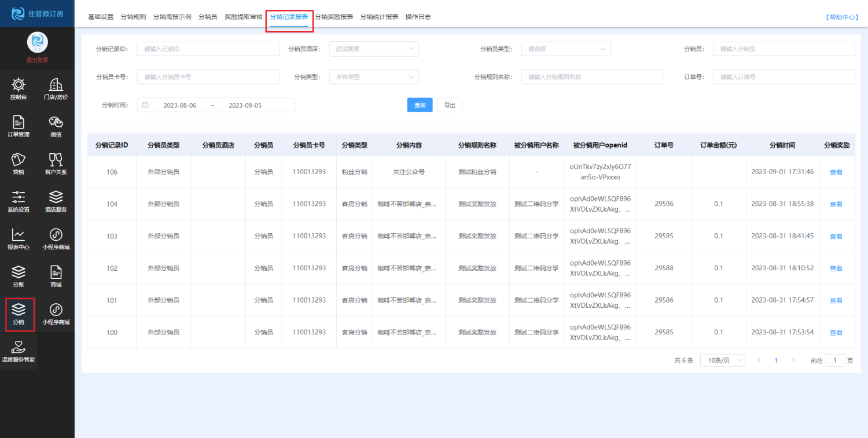Open the 10条/页 page size dropdown
The width and height of the screenshot is (868, 438).
(x=723, y=360)
